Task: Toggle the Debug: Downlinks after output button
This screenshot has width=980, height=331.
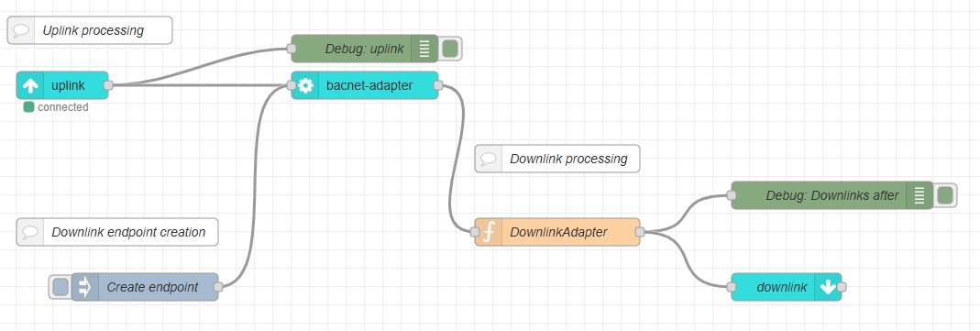Action: pos(946,195)
